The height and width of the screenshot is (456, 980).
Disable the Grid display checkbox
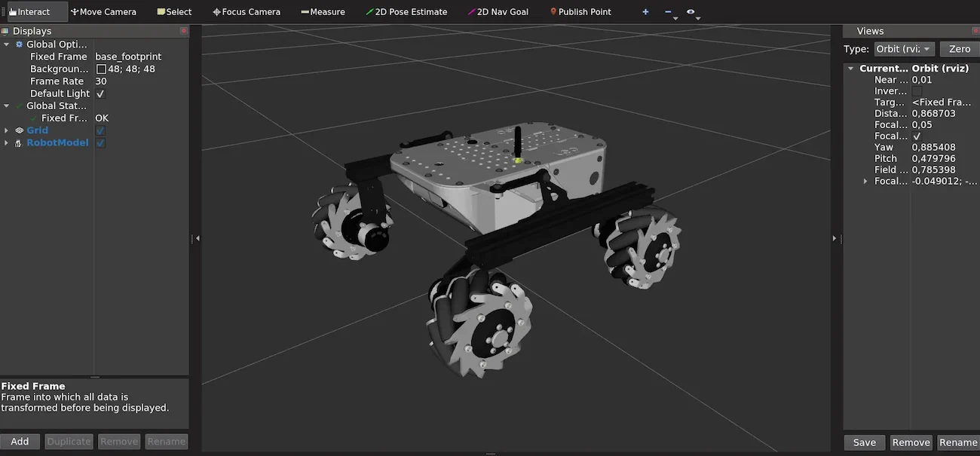tap(100, 130)
